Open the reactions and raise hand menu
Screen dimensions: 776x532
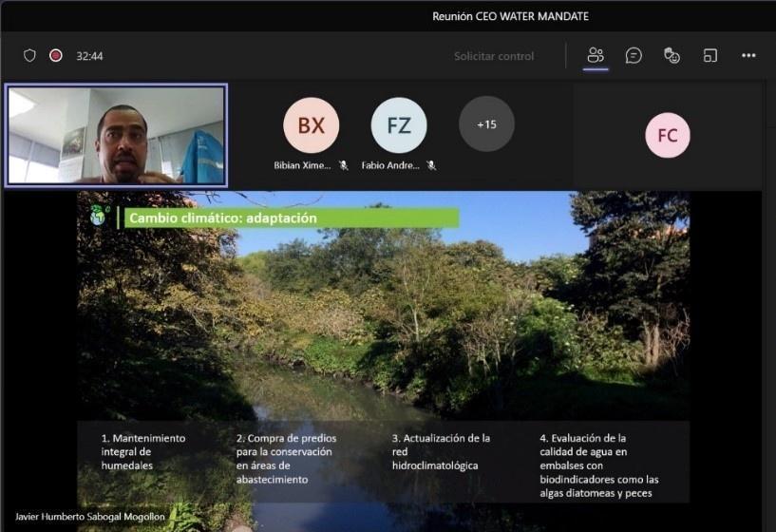click(672, 55)
